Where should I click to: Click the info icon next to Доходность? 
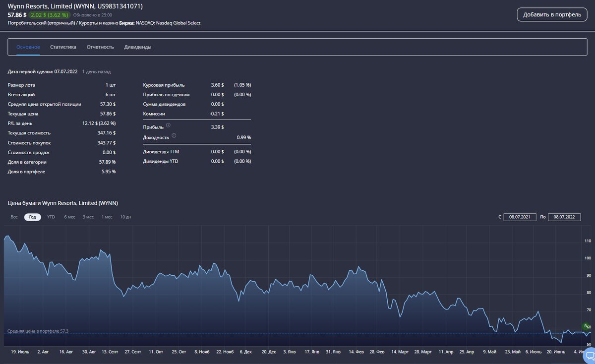[174, 135]
